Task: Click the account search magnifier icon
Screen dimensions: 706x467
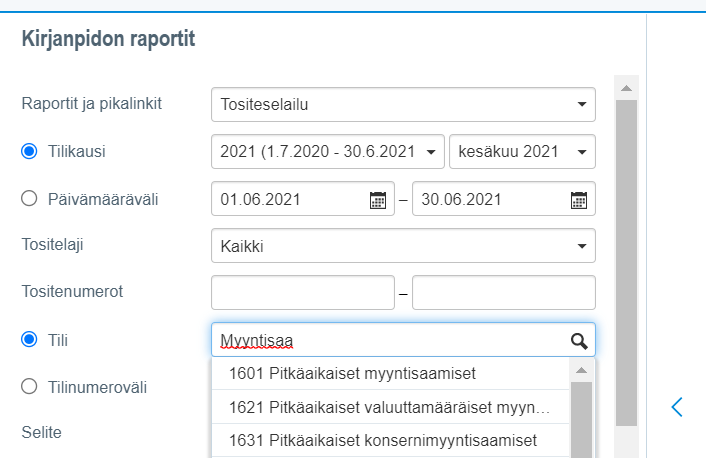Action: point(579,341)
